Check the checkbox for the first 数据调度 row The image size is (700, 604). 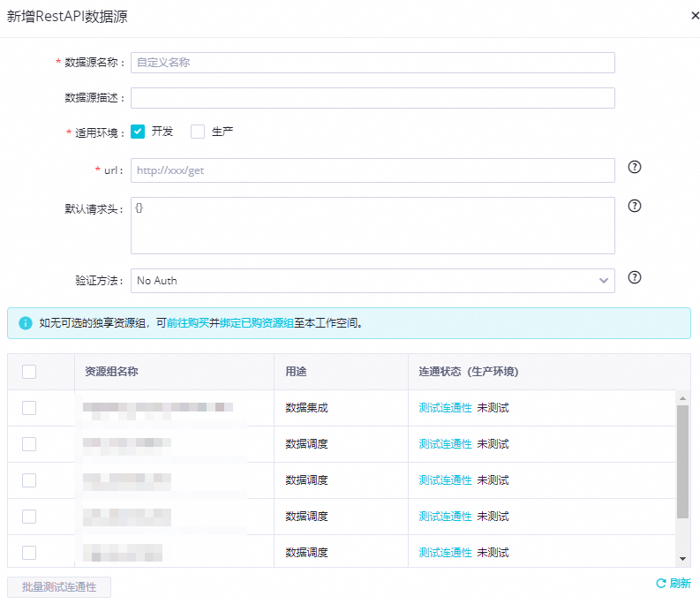29,444
